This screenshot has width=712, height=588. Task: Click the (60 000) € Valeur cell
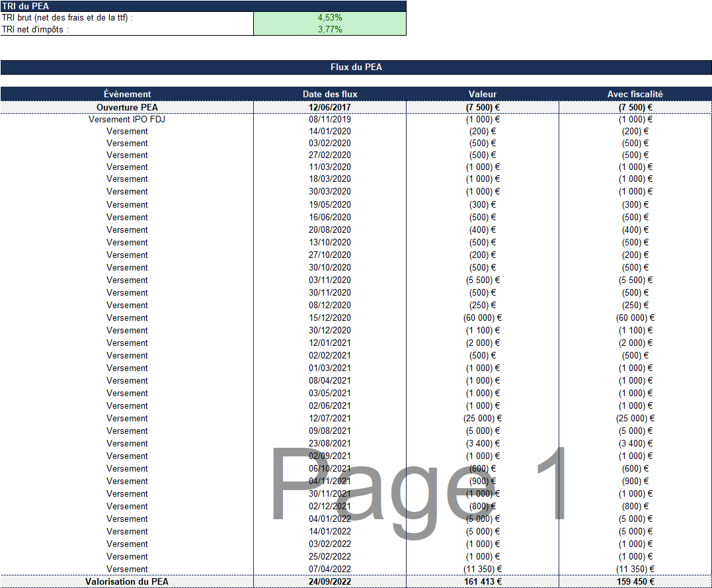coord(482,318)
